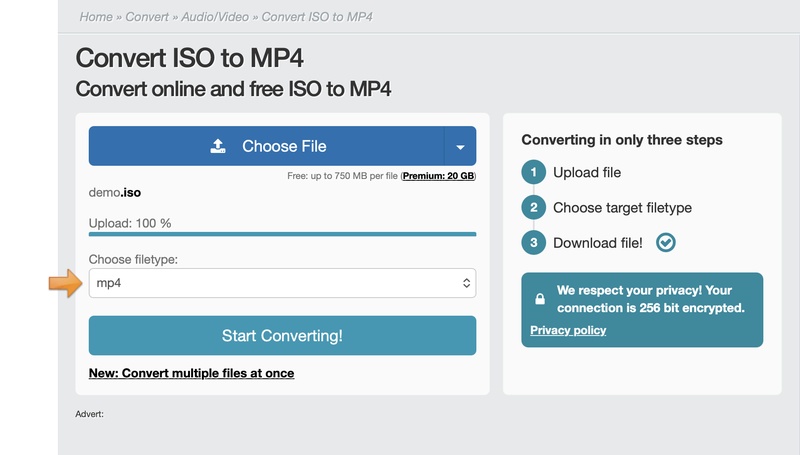Viewport: 800px width, 455px height.
Task: Click the step 2 circle icon
Action: (x=534, y=207)
